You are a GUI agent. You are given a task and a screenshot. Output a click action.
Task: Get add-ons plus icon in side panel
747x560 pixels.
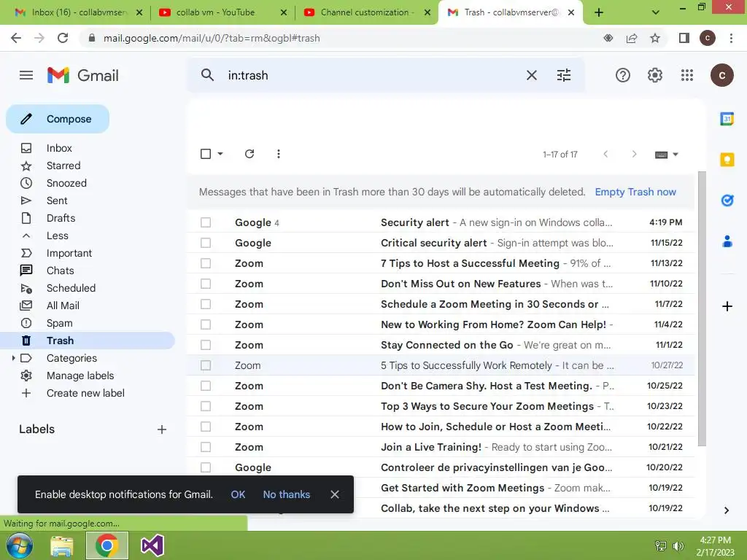[x=727, y=306]
